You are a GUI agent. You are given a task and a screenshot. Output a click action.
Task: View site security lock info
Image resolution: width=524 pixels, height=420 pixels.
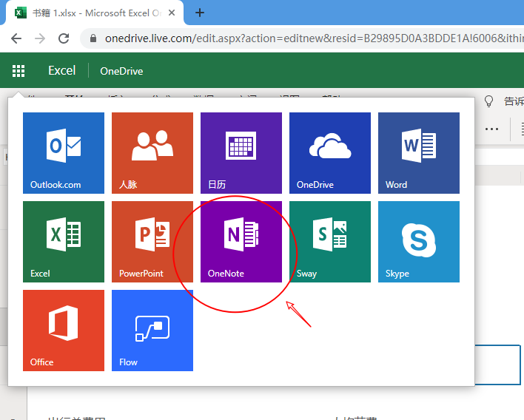(93, 38)
